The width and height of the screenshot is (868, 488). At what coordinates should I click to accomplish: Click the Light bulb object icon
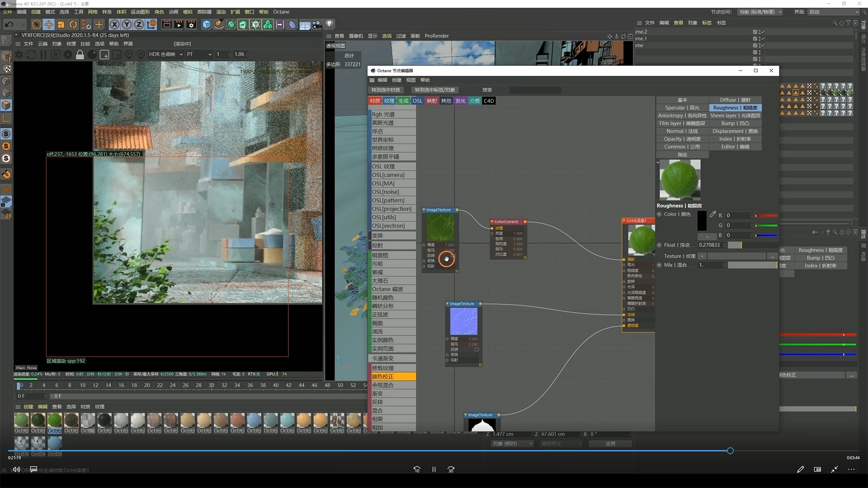pyautogui.click(x=330, y=24)
